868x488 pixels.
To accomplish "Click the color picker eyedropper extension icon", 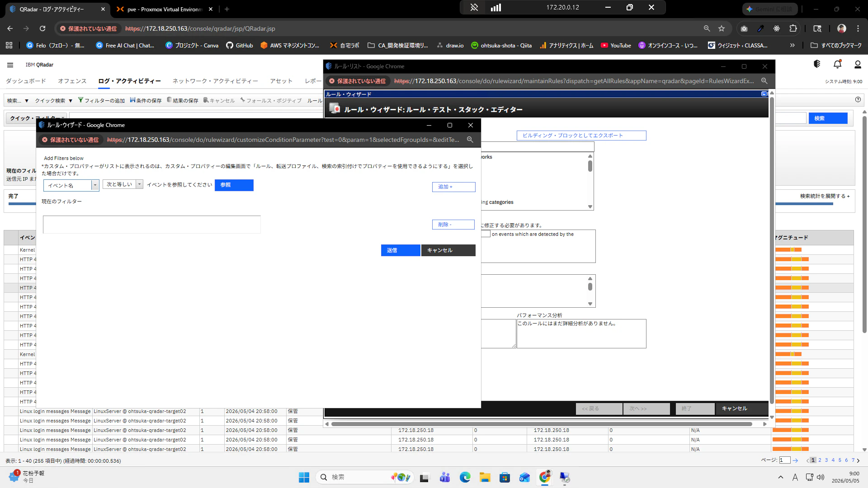I will coord(760,28).
